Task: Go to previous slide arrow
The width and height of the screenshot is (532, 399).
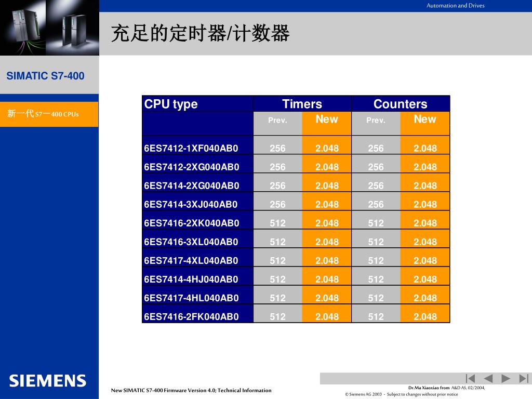Action: 488,378
